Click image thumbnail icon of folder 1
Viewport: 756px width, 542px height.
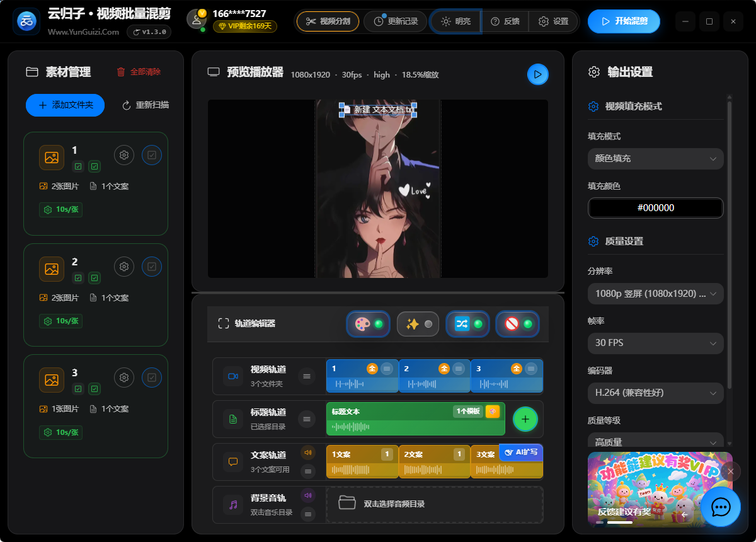click(x=52, y=158)
